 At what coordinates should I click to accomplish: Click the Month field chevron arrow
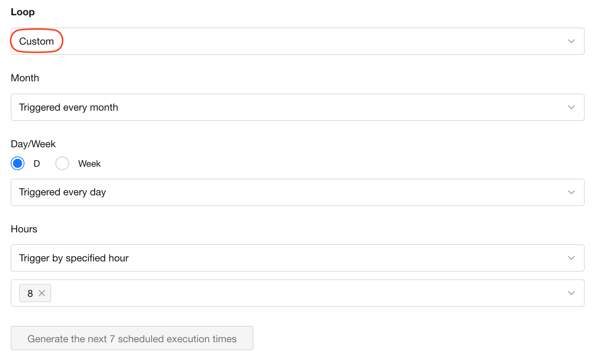[571, 107]
